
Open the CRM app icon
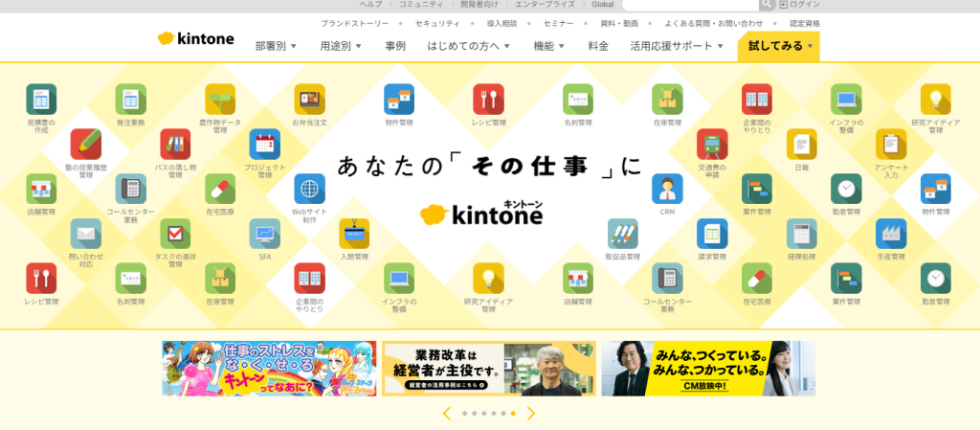[x=667, y=189]
